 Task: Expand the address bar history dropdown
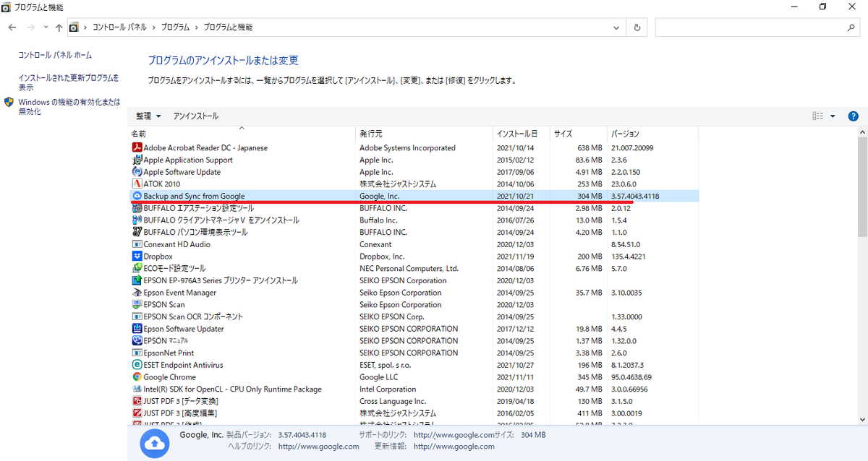(617, 27)
